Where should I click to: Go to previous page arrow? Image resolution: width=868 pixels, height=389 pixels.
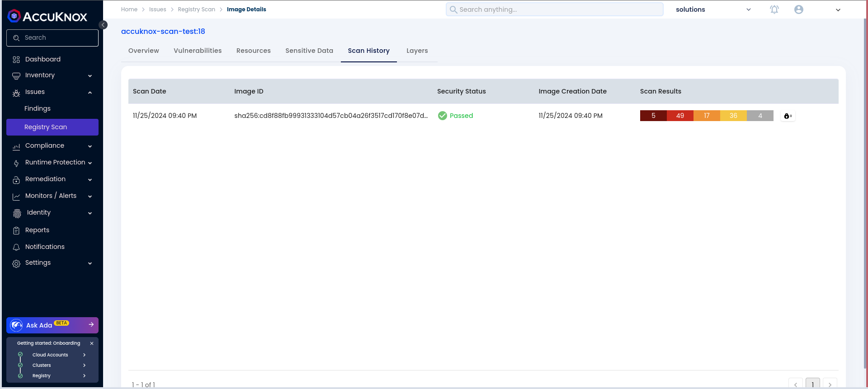(796, 384)
